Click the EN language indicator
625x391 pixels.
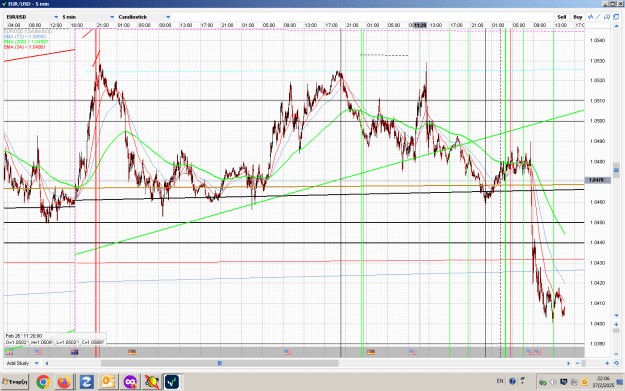coord(500,381)
